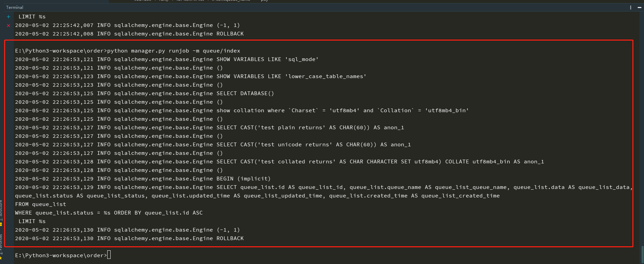This screenshot has height=264, width=644.
Task: Select the Terminal panel title
Action: (15, 8)
